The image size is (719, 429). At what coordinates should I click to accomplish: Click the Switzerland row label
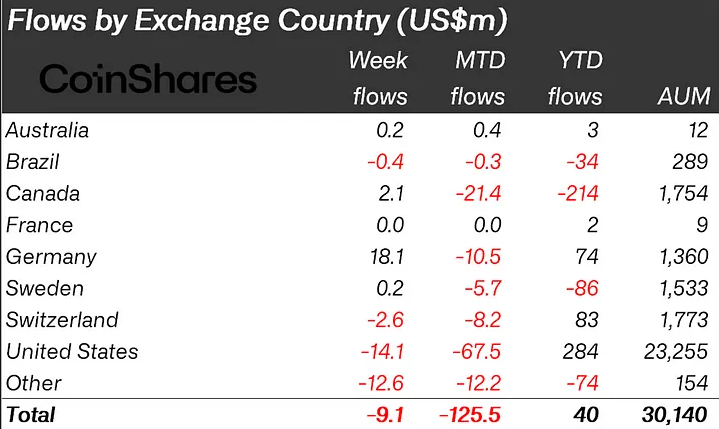(62, 320)
